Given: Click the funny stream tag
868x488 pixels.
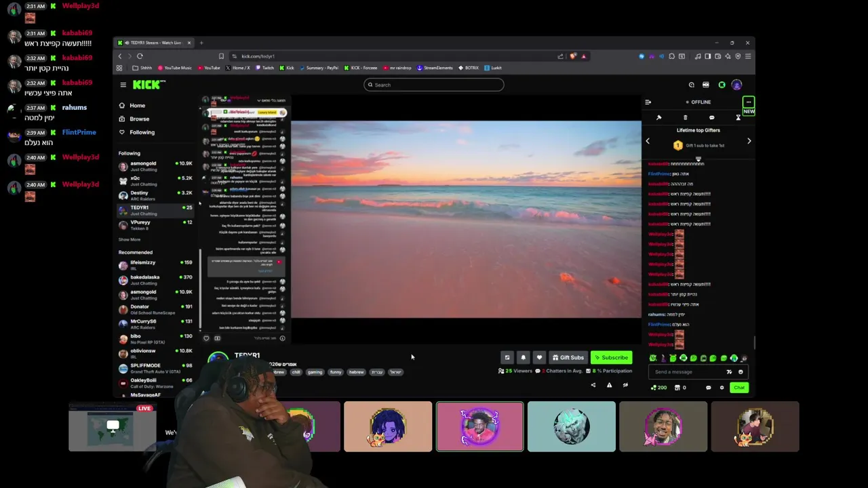Looking at the screenshot, I should coord(336,372).
